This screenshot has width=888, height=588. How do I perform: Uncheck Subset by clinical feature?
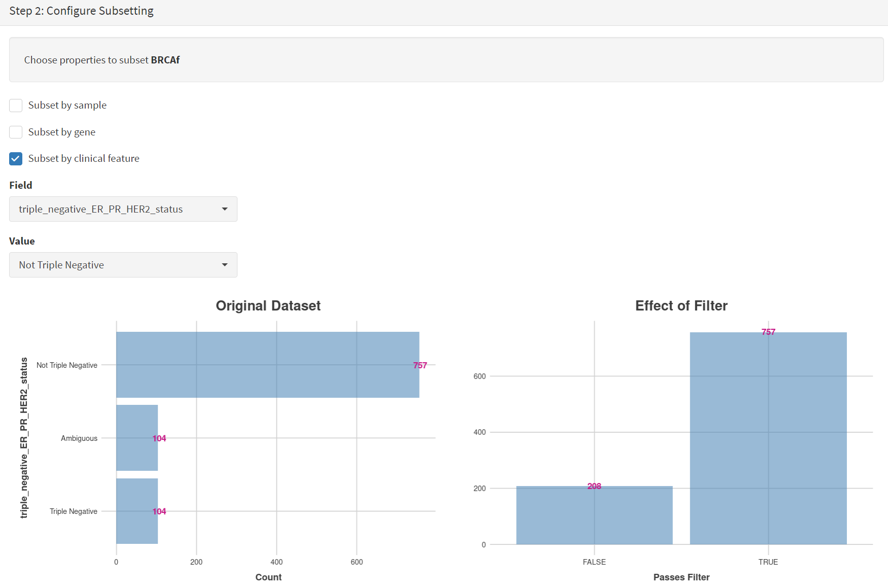pos(16,159)
